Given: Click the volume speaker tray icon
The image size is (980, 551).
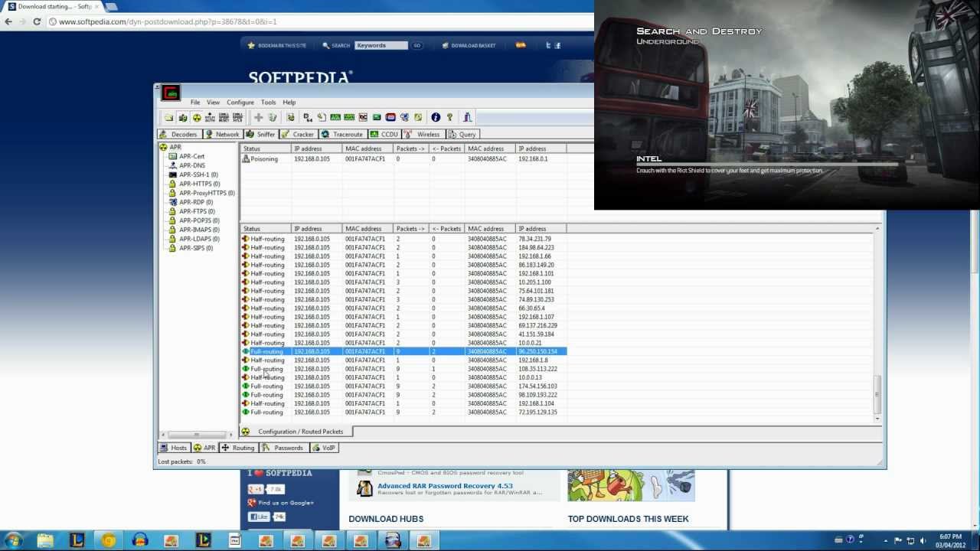Looking at the screenshot, I should tap(923, 540).
